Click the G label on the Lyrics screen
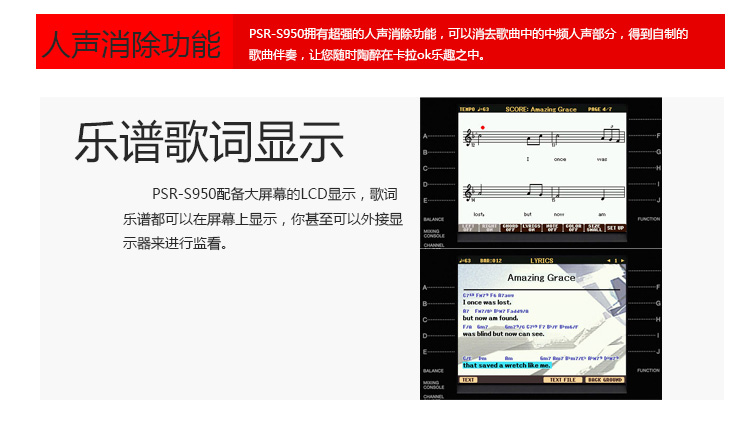Screen dimensions: 750x424 [x=658, y=303]
